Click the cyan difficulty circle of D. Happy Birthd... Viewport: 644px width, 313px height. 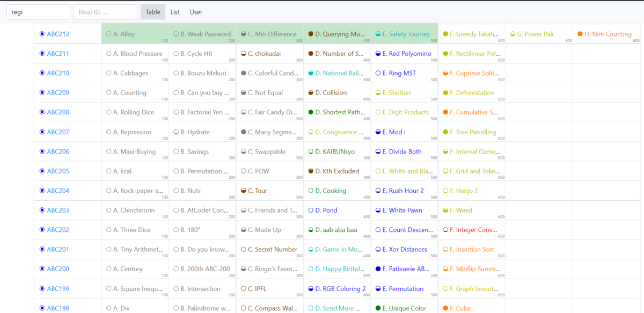point(311,269)
